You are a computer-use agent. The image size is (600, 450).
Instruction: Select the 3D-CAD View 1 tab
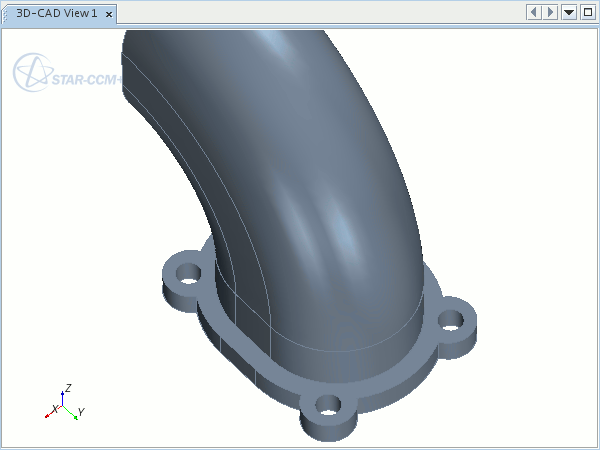[56, 14]
